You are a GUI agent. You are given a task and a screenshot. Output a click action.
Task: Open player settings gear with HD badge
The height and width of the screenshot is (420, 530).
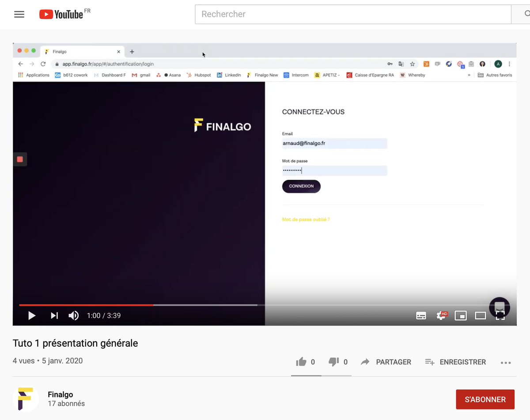click(441, 315)
